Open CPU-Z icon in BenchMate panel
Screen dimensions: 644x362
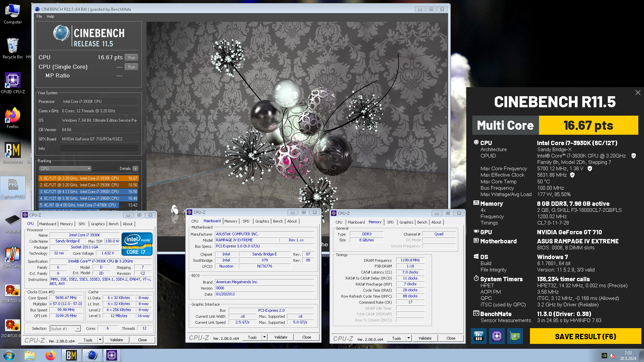pos(497,336)
